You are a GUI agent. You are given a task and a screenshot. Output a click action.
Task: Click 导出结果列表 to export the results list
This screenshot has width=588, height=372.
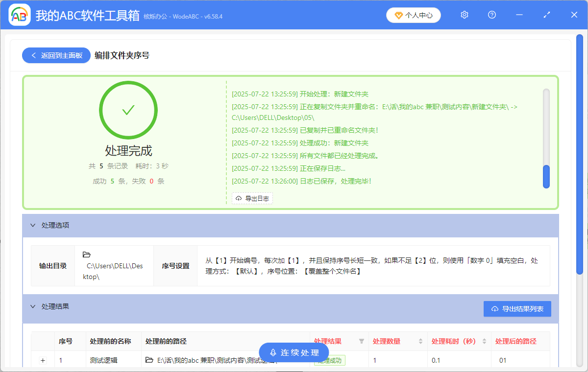517,309
